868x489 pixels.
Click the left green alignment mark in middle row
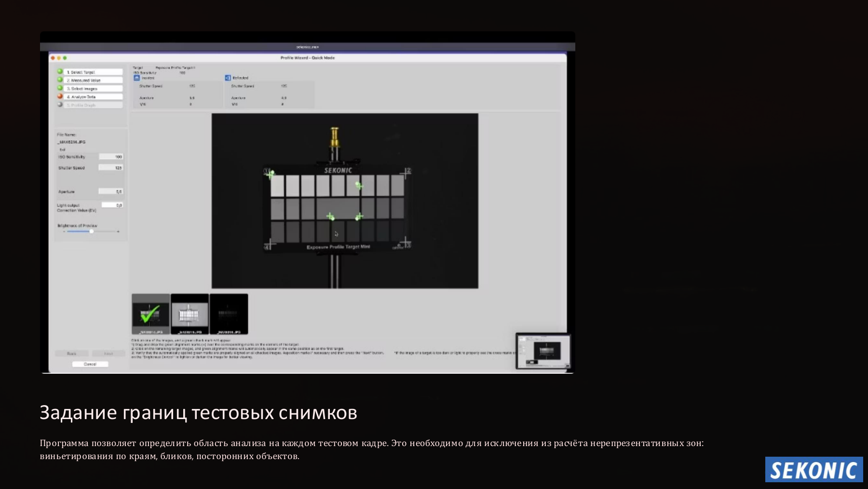[x=330, y=217]
